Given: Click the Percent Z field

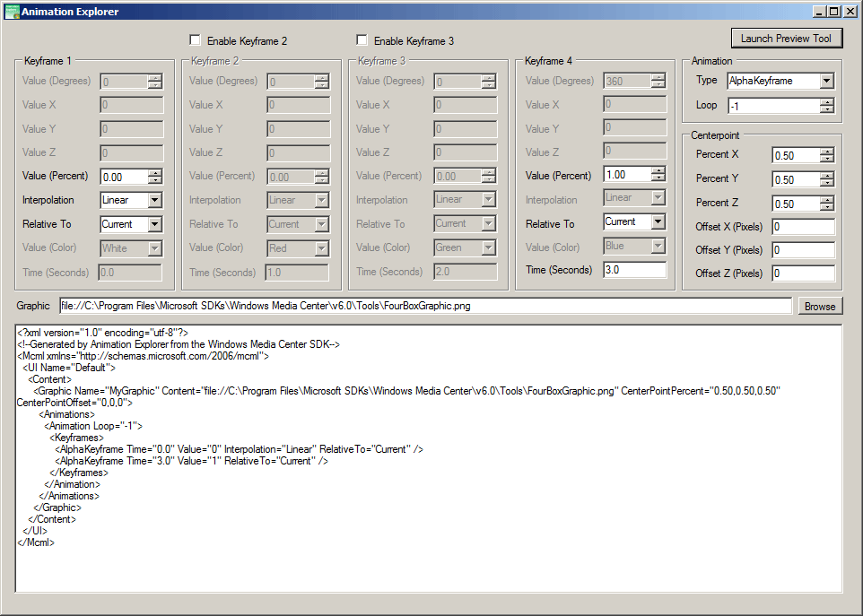Looking at the screenshot, I should coord(796,204).
